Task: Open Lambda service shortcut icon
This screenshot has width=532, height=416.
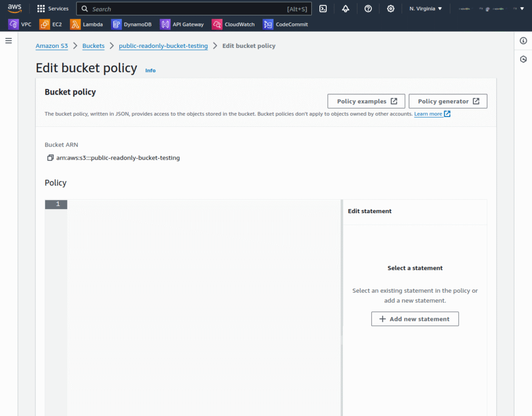Action: pos(75,24)
